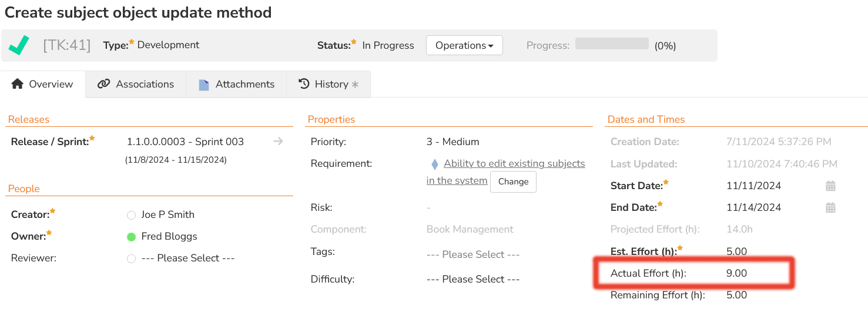The width and height of the screenshot is (868, 316).
Task: Click the green checkmark task icon
Action: click(x=19, y=45)
